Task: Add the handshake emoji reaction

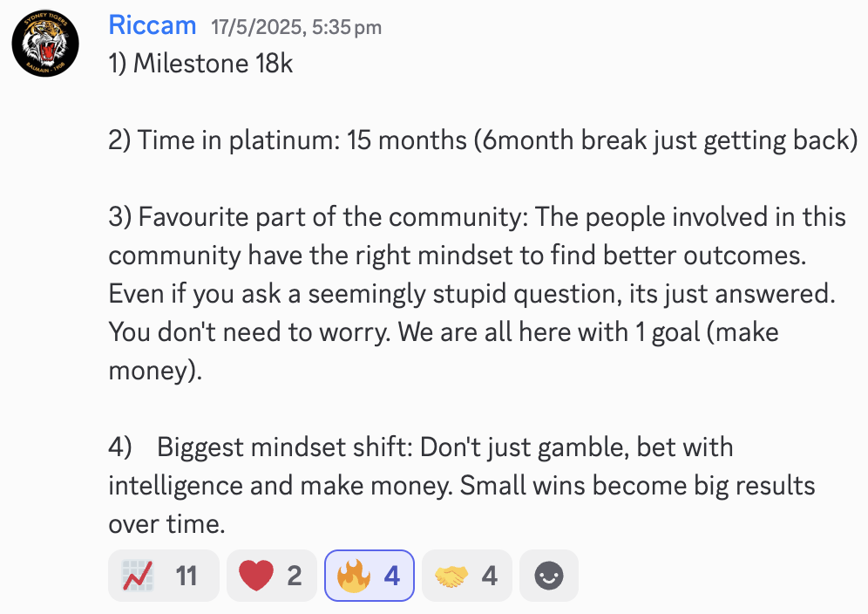Action: [x=466, y=576]
